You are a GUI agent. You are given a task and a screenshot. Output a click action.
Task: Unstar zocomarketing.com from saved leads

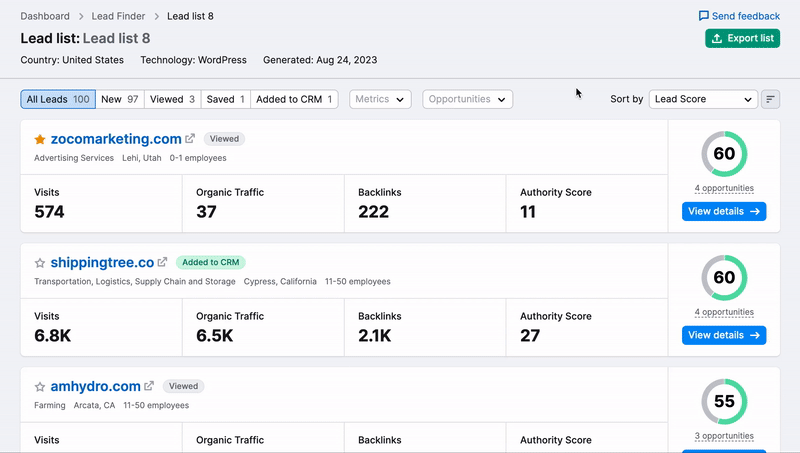[40, 140]
